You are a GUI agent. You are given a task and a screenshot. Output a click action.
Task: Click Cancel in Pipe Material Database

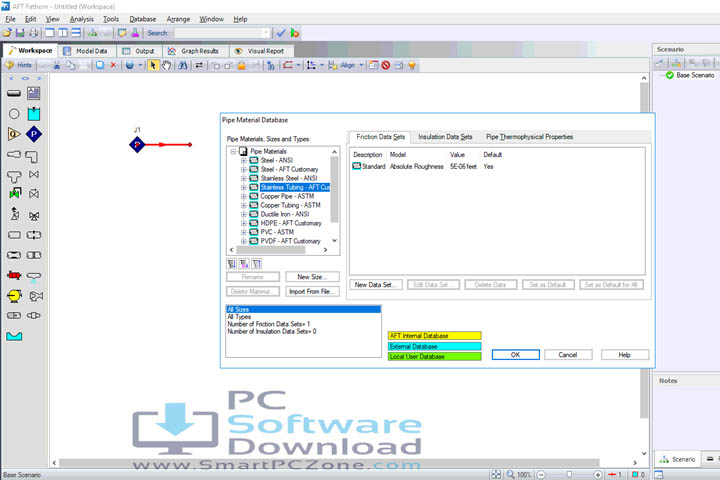(568, 355)
